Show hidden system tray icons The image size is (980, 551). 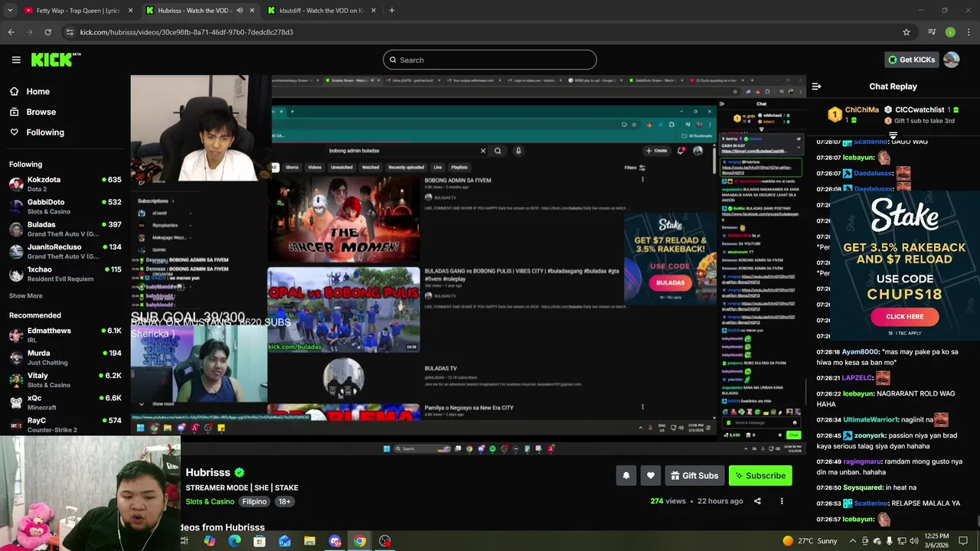(852, 541)
